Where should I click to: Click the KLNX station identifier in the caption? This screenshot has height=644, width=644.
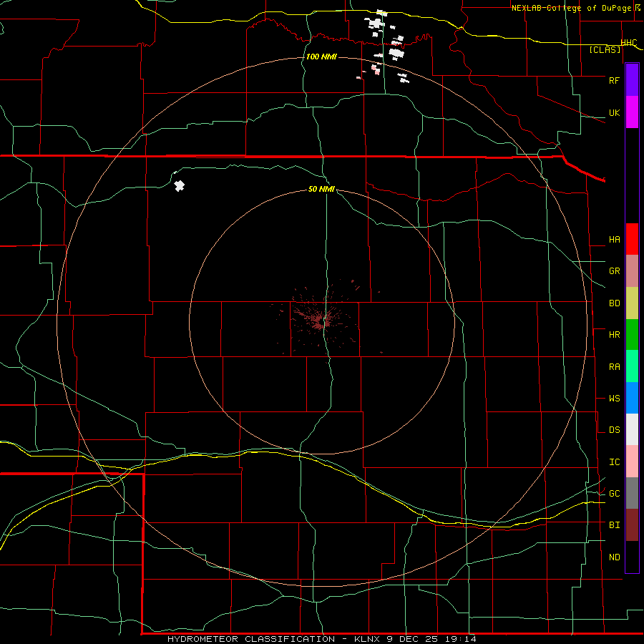point(367,639)
